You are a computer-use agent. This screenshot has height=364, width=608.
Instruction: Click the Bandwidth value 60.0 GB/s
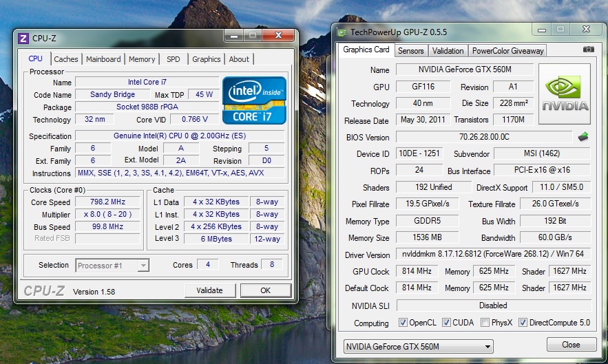pos(555,237)
